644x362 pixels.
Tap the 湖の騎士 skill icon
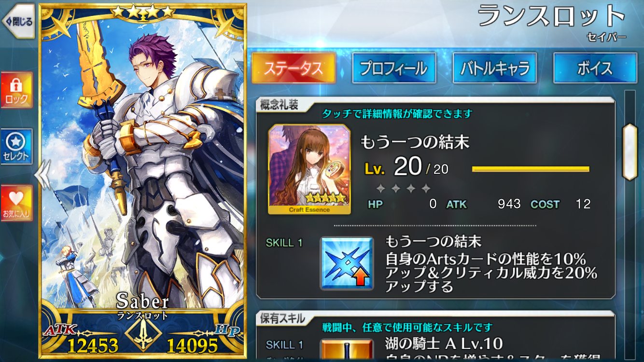click(x=347, y=351)
